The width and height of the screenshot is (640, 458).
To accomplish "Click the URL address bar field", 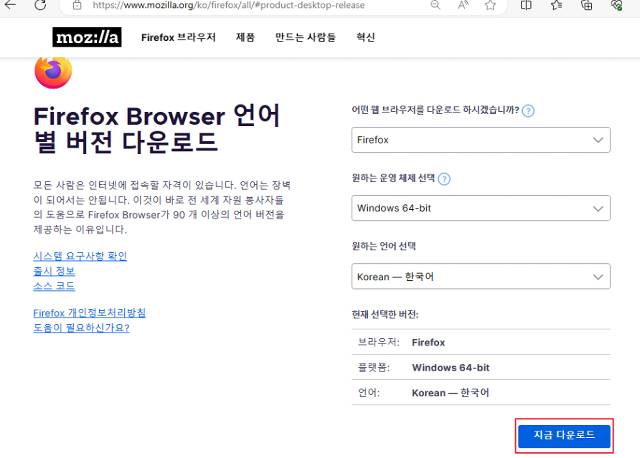I will pos(250,5).
